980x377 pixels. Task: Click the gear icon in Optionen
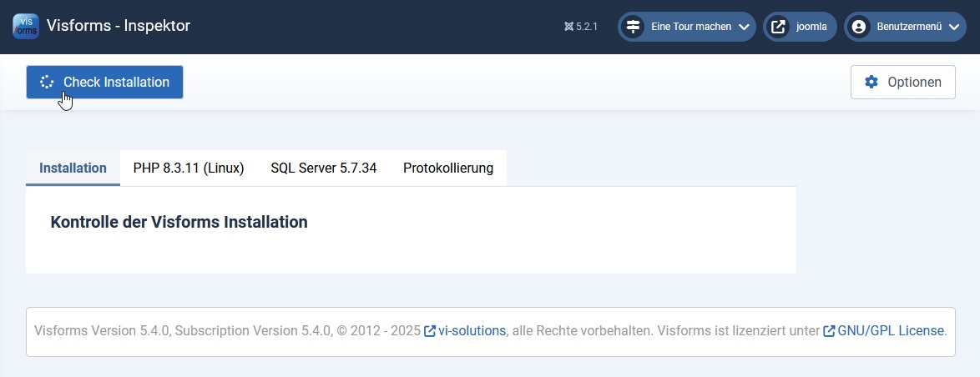click(871, 82)
